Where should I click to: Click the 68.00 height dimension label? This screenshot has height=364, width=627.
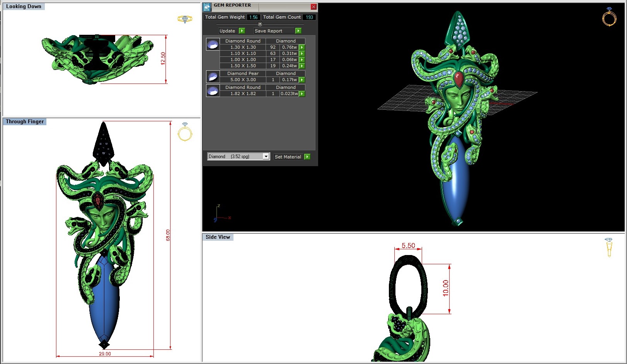168,235
